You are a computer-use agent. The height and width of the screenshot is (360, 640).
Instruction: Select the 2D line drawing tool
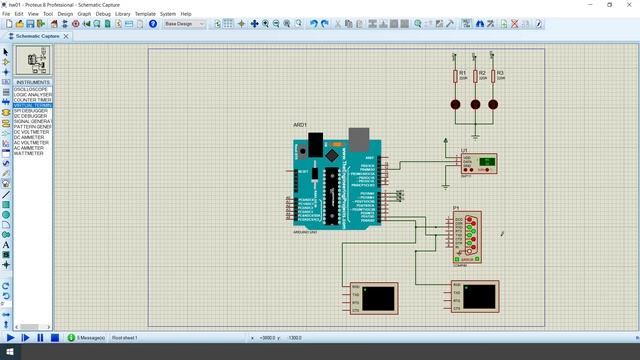(x=6, y=195)
